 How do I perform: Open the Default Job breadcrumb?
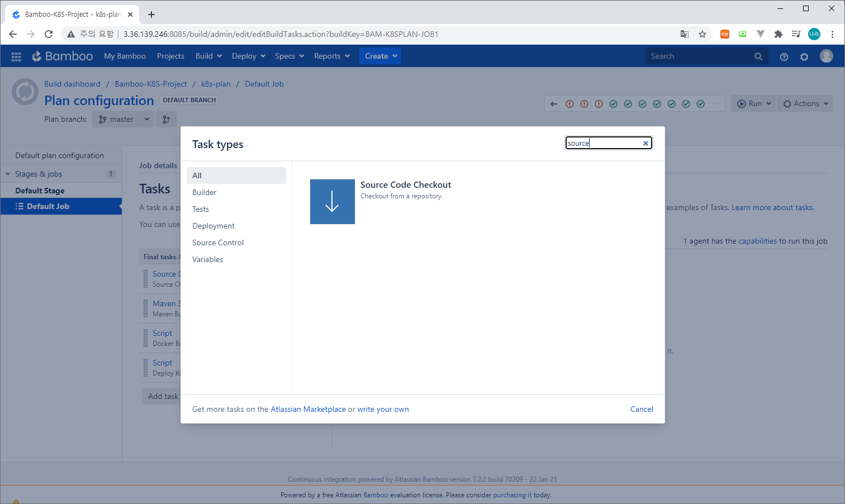pos(264,84)
